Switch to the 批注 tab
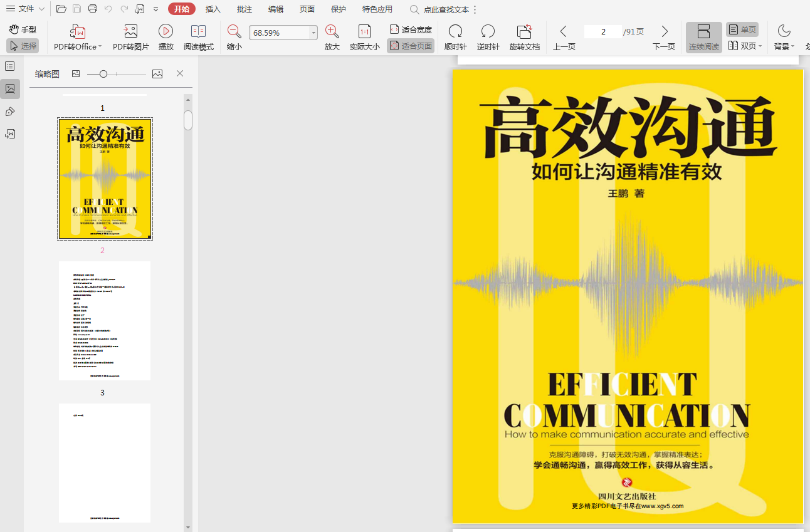The height and width of the screenshot is (532, 810). tap(245, 9)
